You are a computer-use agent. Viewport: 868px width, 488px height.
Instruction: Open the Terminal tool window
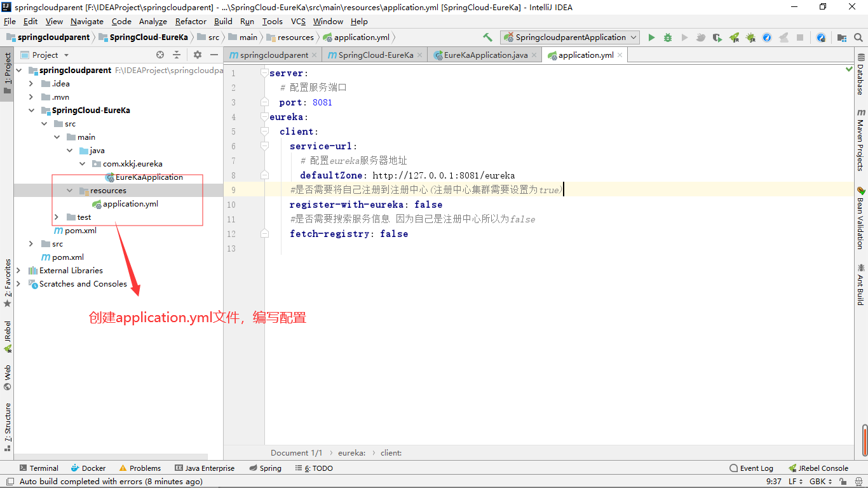pyautogui.click(x=39, y=468)
